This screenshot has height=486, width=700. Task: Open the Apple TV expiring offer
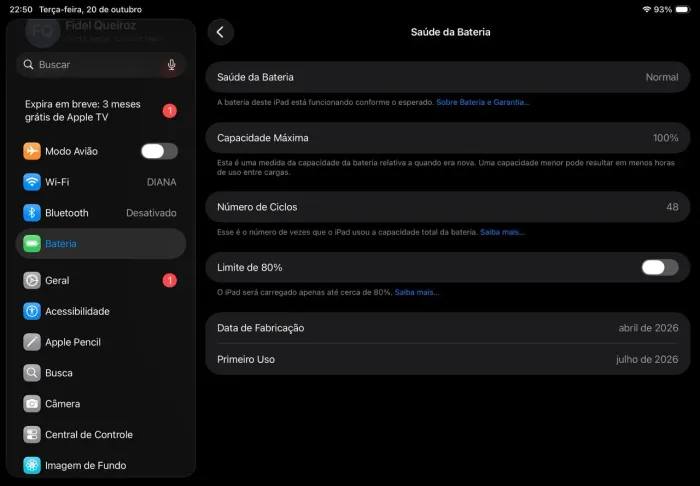click(x=101, y=111)
